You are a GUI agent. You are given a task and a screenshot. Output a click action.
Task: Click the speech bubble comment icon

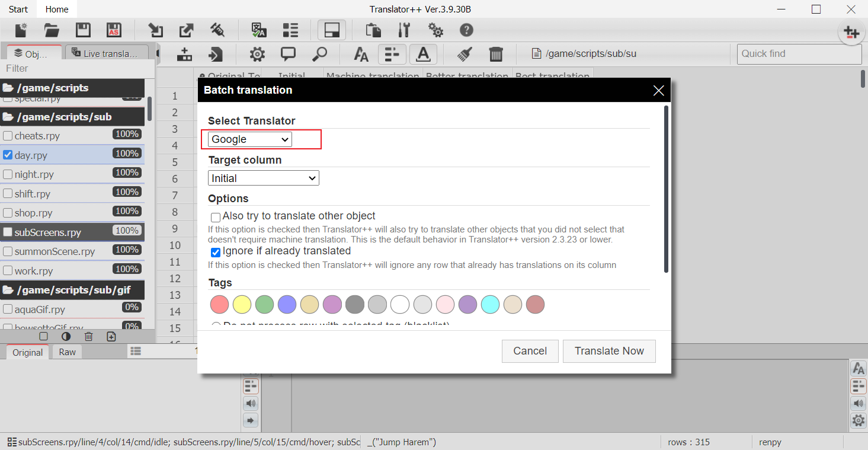click(x=289, y=55)
